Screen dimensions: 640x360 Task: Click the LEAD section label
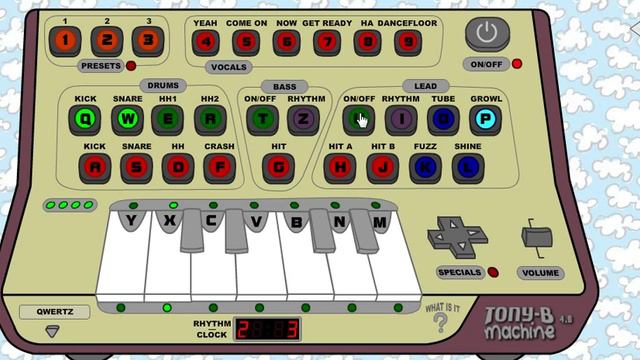426,86
